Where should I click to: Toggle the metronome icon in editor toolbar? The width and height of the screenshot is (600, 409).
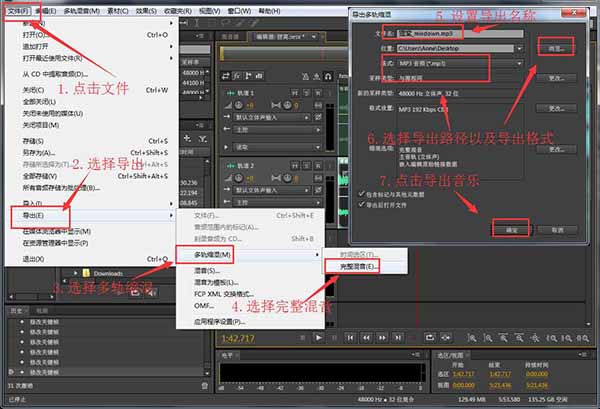305,77
